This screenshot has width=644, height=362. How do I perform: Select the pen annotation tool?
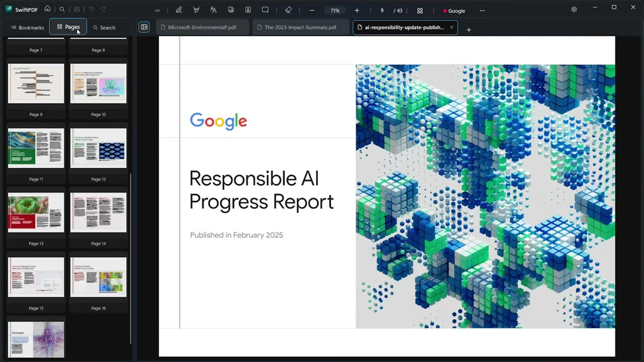click(x=179, y=10)
